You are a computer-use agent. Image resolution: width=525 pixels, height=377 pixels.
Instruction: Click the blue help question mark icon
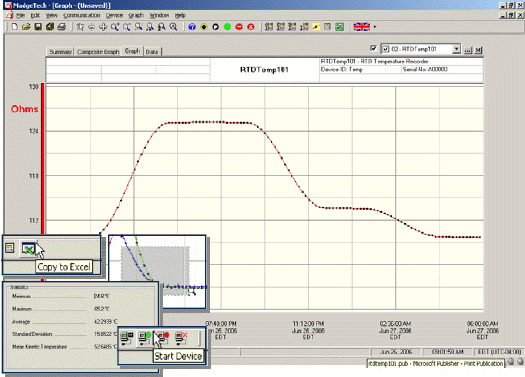[x=192, y=27]
